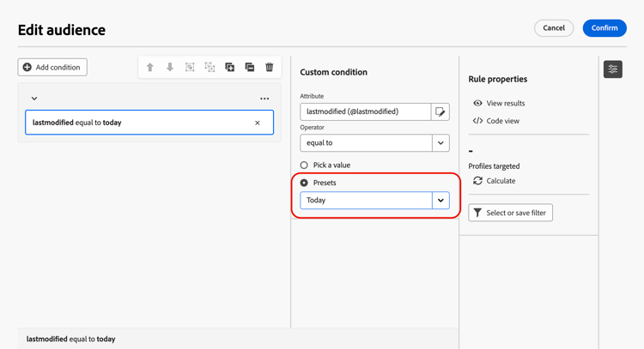This screenshot has height=349, width=644.
Task: Click View results in Rule properties
Action: 499,103
